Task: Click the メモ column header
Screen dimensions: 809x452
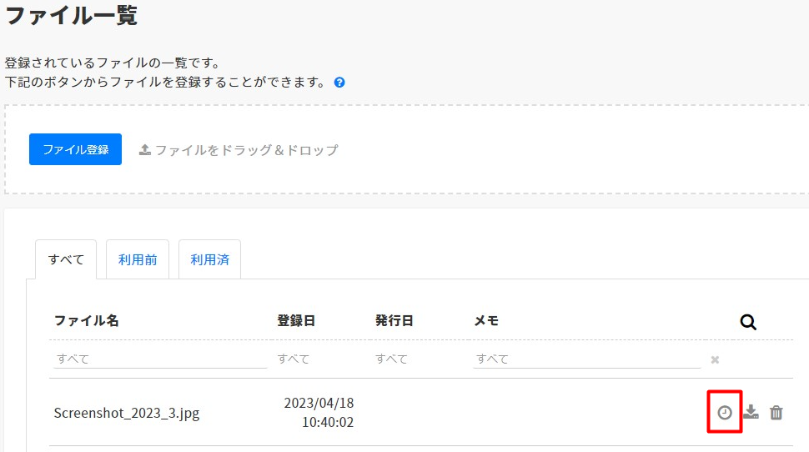Action: tap(486, 321)
